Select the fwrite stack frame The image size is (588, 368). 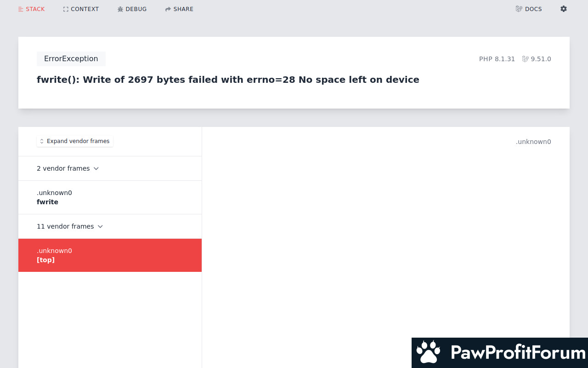click(x=110, y=197)
